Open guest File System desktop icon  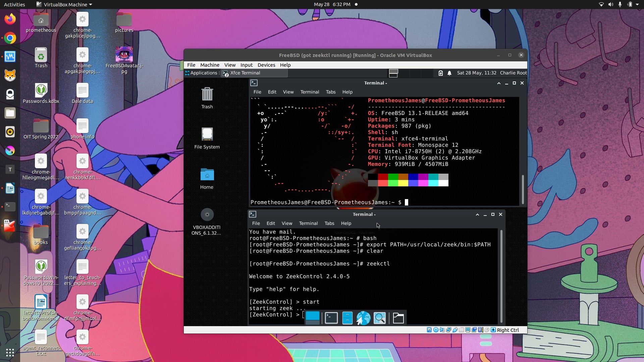tap(207, 138)
